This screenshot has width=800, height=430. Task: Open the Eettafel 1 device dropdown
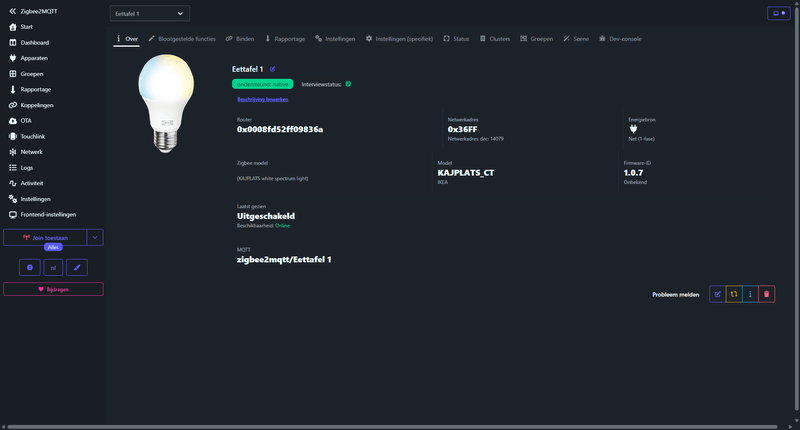[x=150, y=14]
